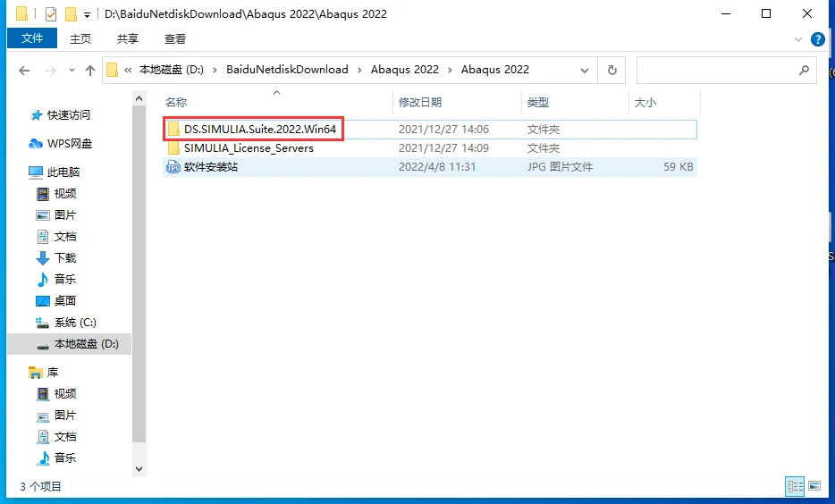Refresh the current folder view

(611, 70)
